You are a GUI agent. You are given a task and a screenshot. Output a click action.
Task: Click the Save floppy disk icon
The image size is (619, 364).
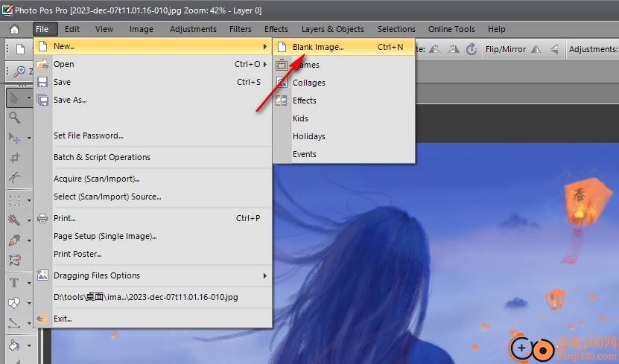tap(42, 82)
